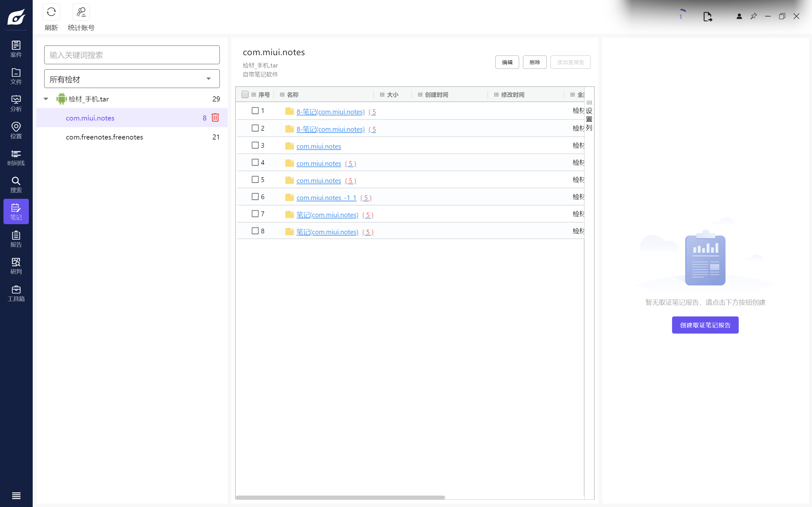
Task: Go to the Location (位置) sidebar panel
Action: [x=16, y=130]
